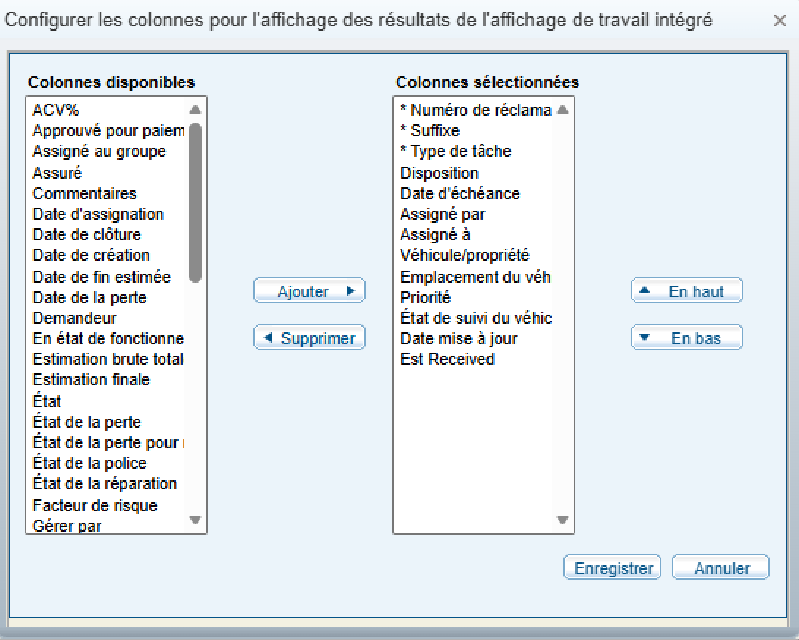
Task: Click the Colonnes disponibles scrollbar thumb
Action: [x=195, y=200]
